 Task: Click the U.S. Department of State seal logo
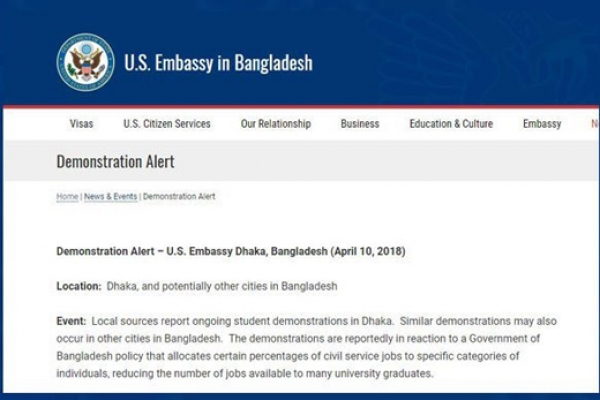click(x=85, y=62)
